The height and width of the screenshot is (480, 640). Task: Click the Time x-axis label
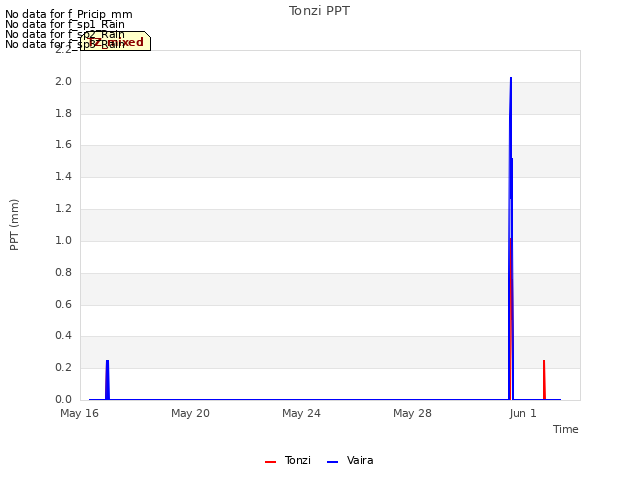point(565,429)
